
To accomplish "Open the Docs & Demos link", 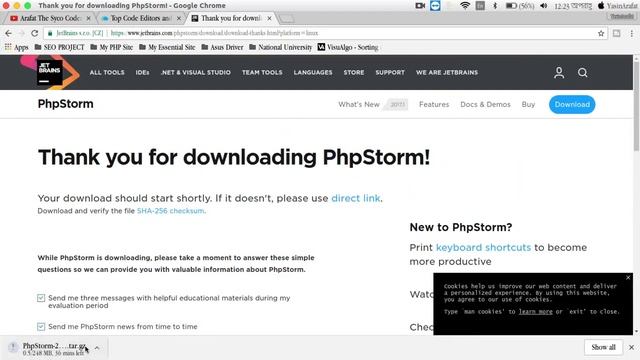I will (x=485, y=104).
